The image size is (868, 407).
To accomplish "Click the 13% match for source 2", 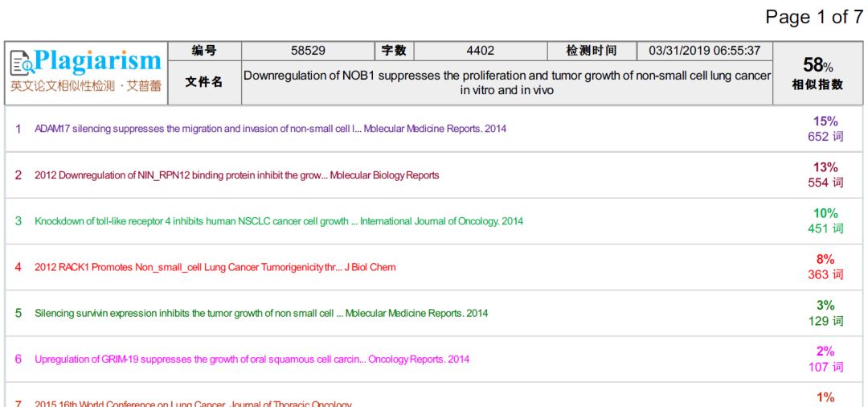I will point(825,167).
